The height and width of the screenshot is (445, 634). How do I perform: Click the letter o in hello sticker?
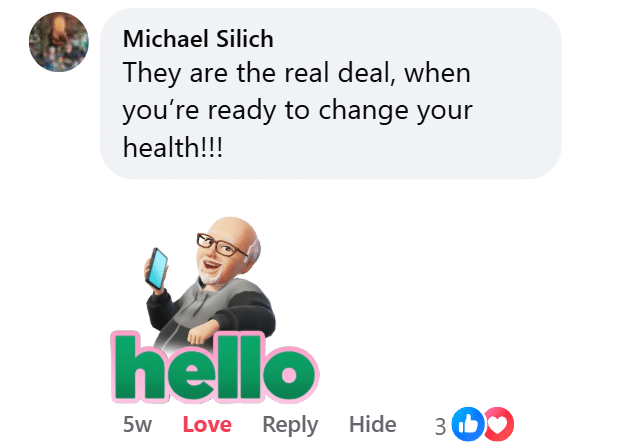tap(290, 373)
